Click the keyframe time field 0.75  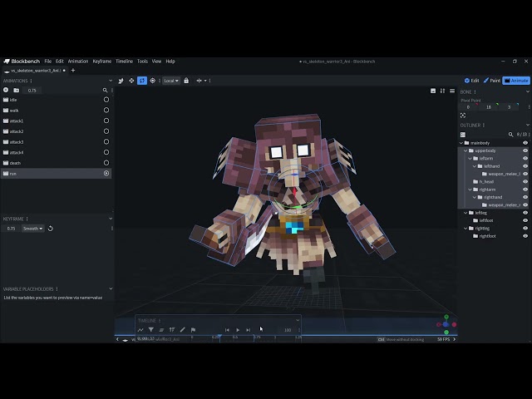(11, 229)
